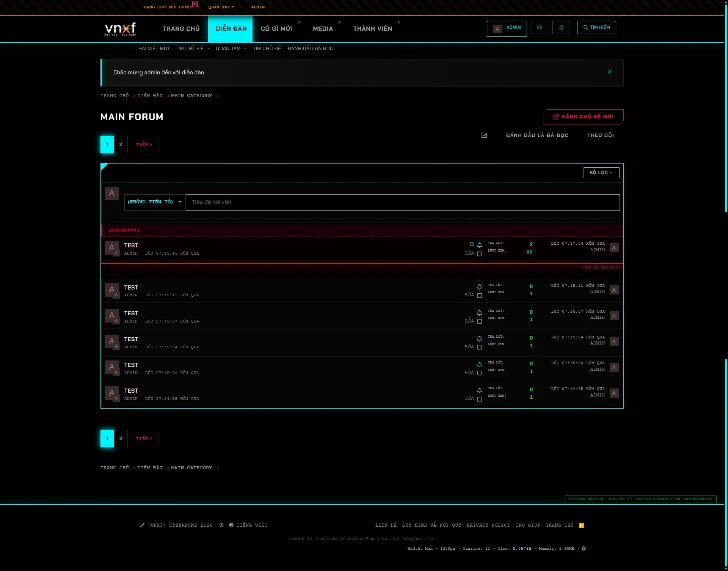Open the RSS feed icon in the footer

point(581,525)
